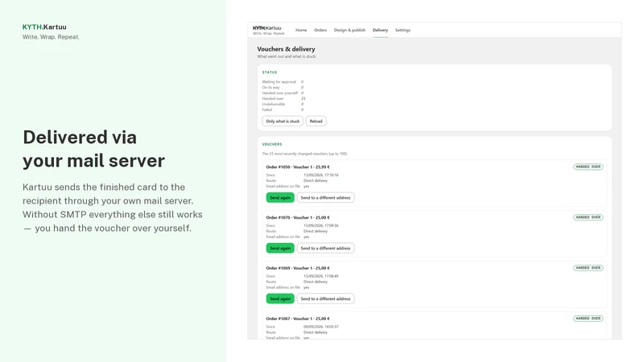Image resolution: width=644 pixels, height=362 pixels.
Task: Click the Order #1067 voucher title
Action: pos(298,319)
